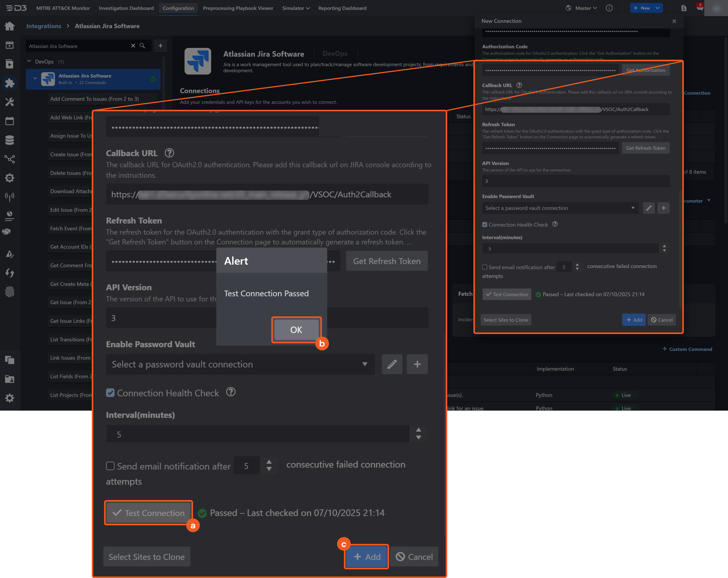Click the info circle icon next to New

point(609,8)
